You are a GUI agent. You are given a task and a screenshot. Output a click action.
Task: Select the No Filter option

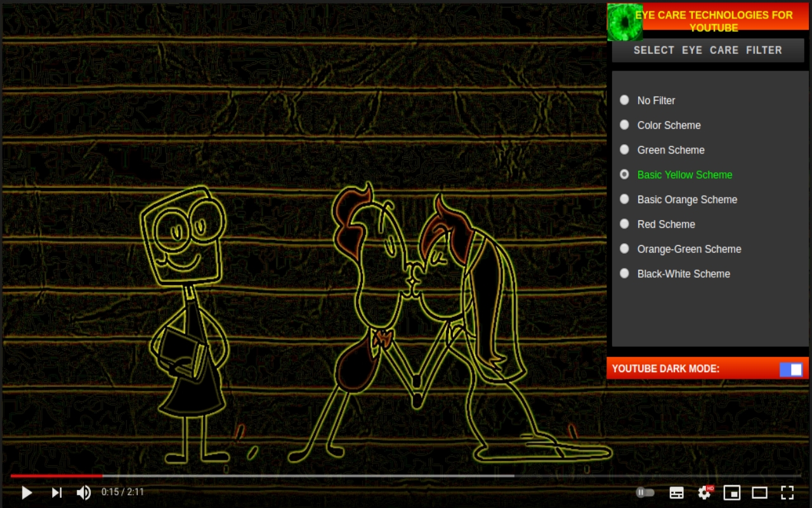tap(625, 100)
